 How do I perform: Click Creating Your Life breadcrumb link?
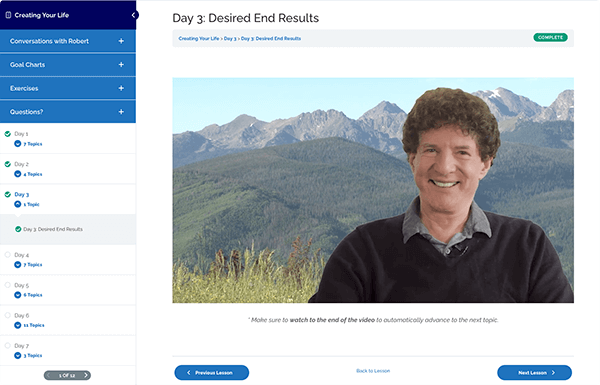199,38
